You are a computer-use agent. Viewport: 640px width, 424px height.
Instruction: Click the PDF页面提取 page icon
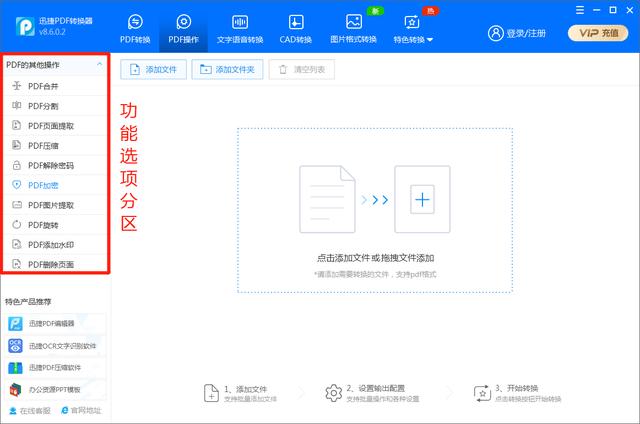[x=17, y=125]
